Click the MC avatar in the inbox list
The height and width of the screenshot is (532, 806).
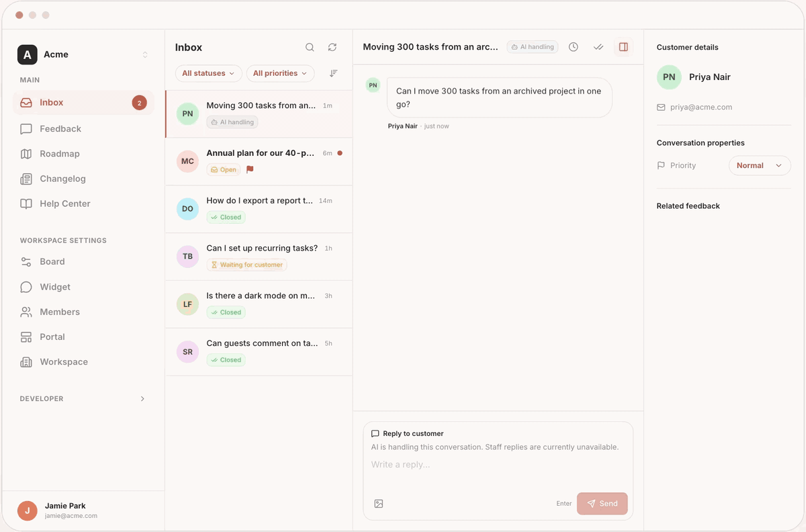pos(187,161)
